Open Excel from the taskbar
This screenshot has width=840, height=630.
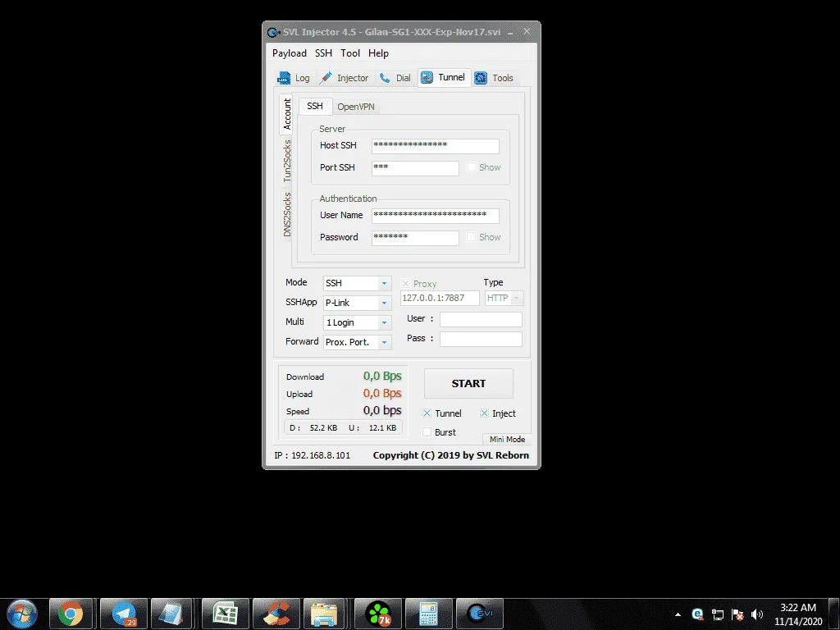click(225, 614)
